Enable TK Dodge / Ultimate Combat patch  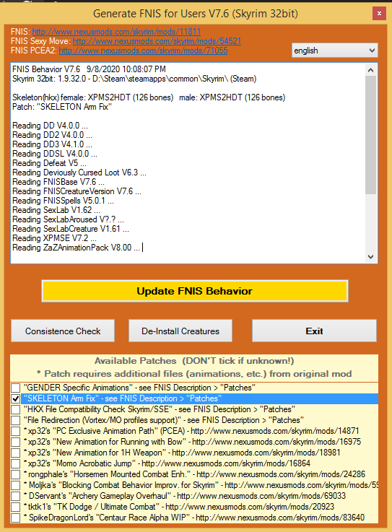coord(15,507)
